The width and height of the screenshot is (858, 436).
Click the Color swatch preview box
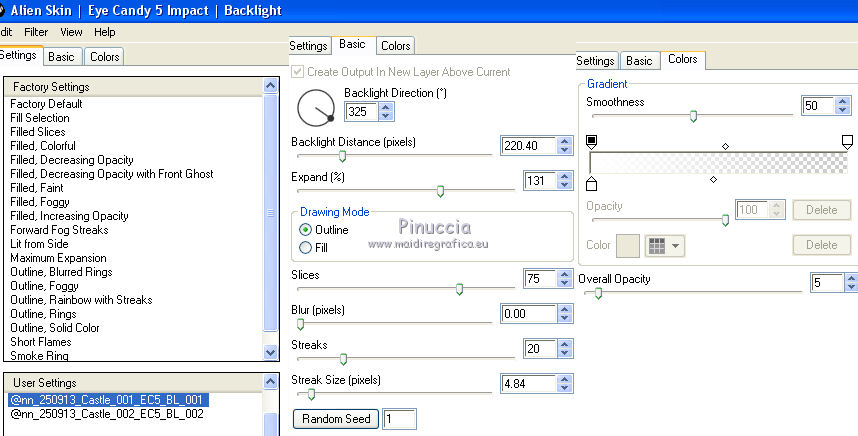click(628, 246)
